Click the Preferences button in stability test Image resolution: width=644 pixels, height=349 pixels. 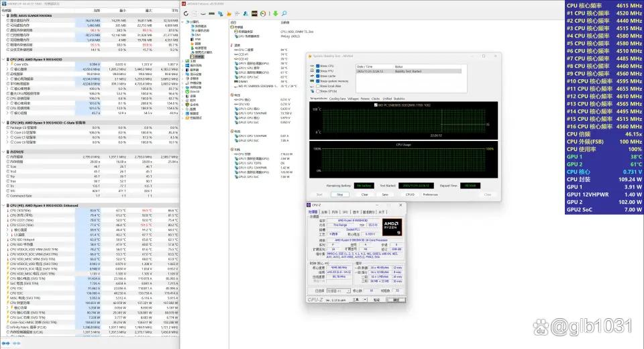(x=430, y=195)
